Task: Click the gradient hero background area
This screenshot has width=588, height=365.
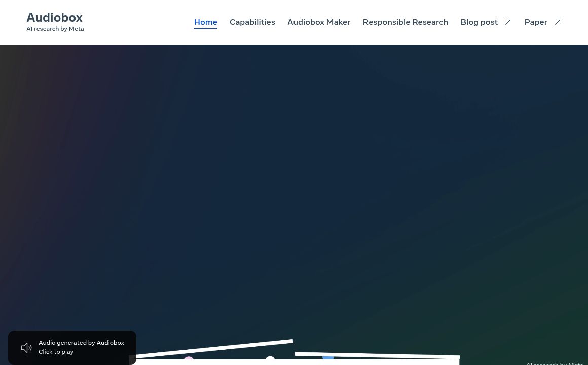Action: pos(294,193)
